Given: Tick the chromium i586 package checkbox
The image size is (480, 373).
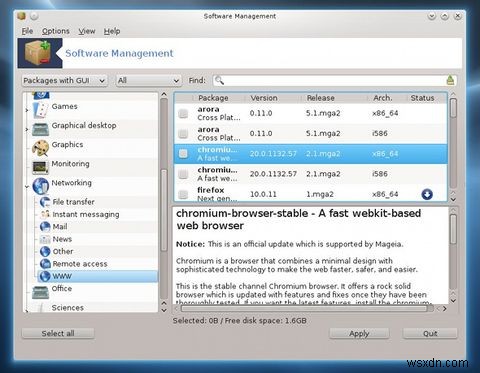Looking at the screenshot, I should click(x=183, y=174).
